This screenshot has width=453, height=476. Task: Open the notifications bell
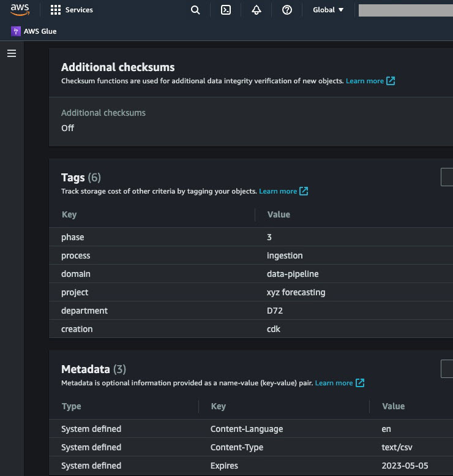pyautogui.click(x=256, y=10)
